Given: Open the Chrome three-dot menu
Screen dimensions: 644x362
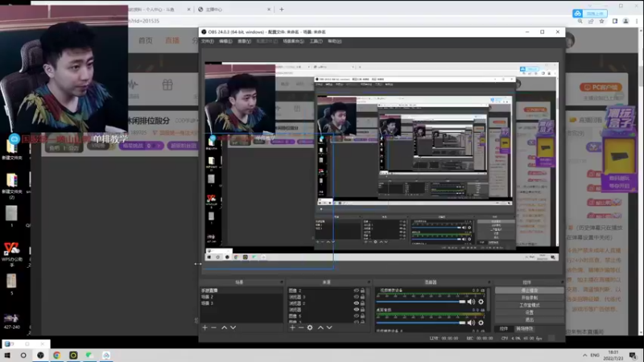Looking at the screenshot, I should coord(637,21).
